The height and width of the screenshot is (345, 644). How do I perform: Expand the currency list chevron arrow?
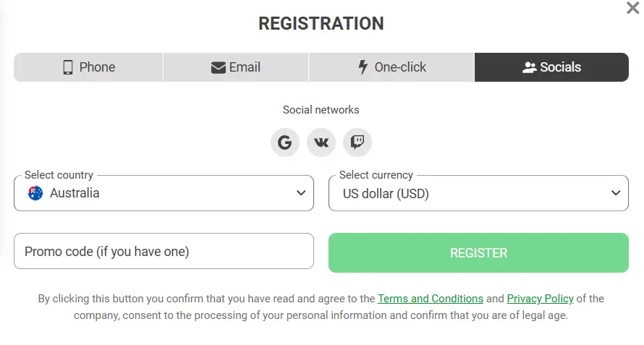click(x=616, y=193)
